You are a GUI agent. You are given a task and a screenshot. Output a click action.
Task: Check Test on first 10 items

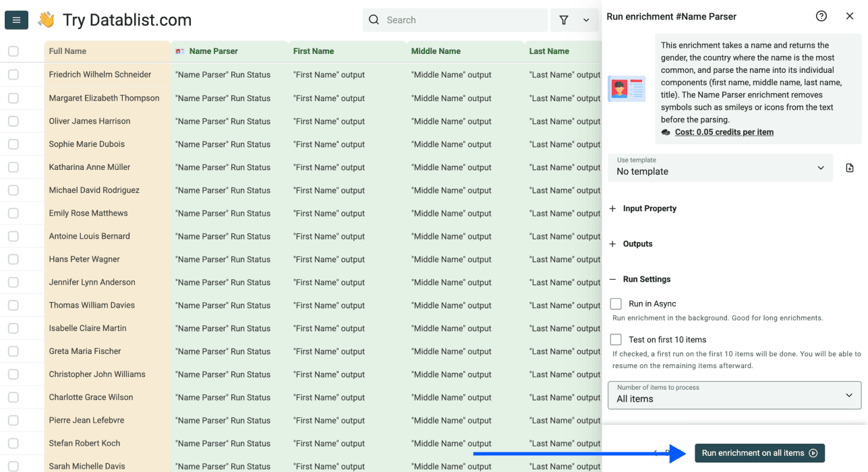pyautogui.click(x=615, y=339)
